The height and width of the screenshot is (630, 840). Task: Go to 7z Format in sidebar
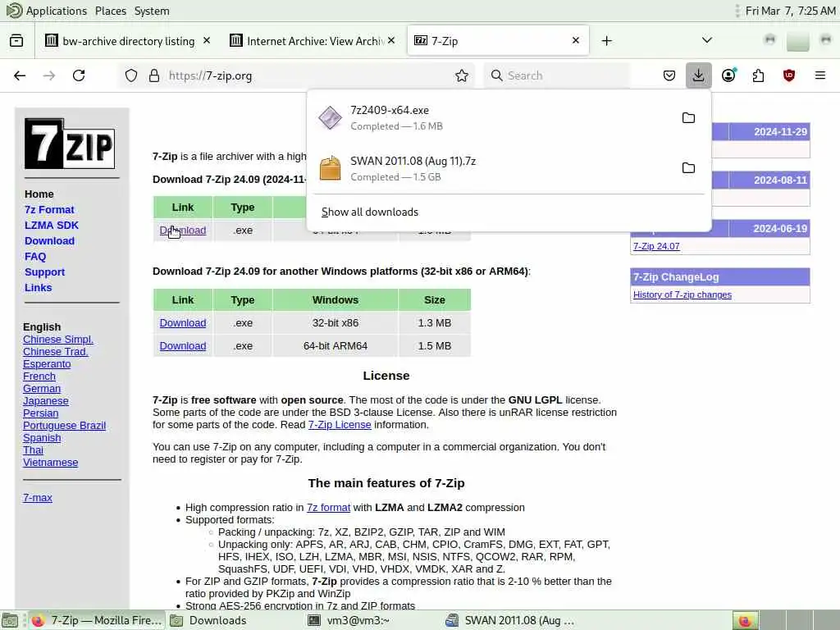(x=49, y=210)
